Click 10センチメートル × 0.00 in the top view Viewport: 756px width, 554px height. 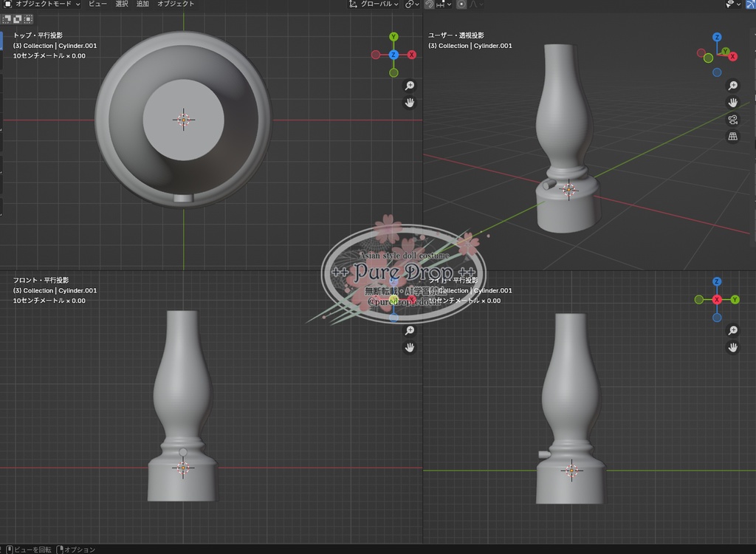pyautogui.click(x=49, y=56)
